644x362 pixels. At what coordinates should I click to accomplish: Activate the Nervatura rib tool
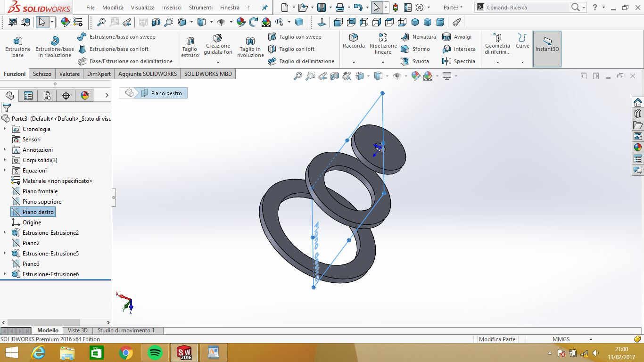coord(418,37)
